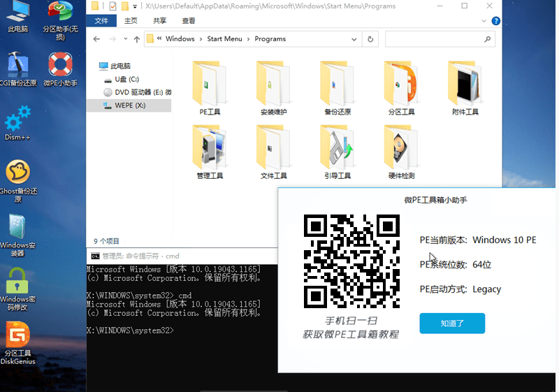Click the cmd window title bar icon
Viewport: 559px width, 392px height.
point(95,256)
